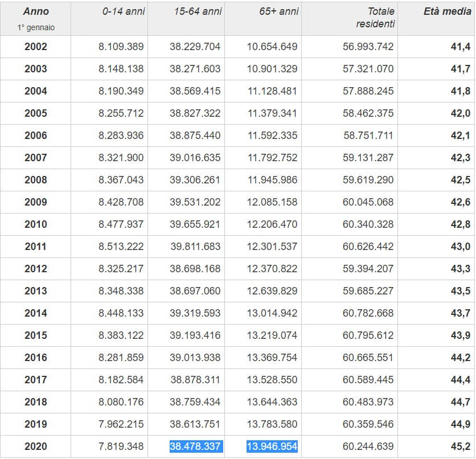
Task: Click the 0-14 anni column header
Action: point(124,11)
